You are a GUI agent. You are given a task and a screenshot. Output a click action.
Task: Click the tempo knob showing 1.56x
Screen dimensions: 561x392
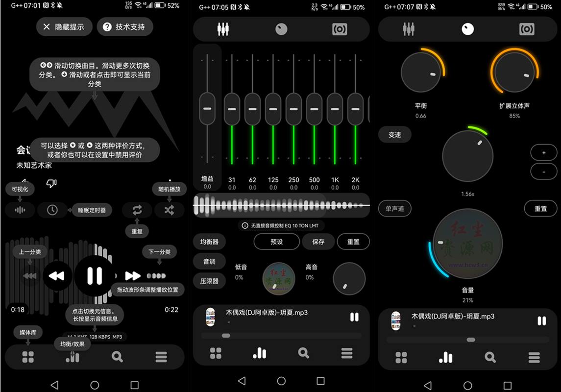(x=467, y=156)
